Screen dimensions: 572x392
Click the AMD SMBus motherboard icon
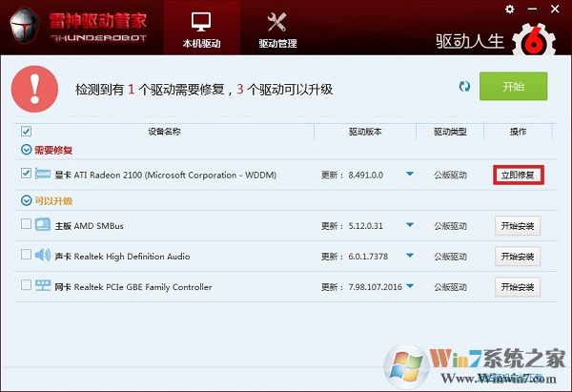tap(43, 224)
